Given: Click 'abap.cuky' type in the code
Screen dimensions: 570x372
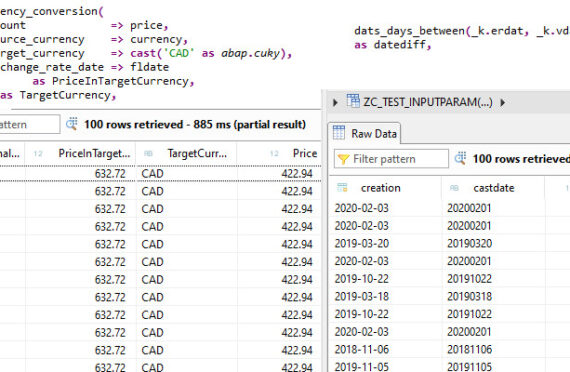Looking at the screenshot, I should point(250,53).
